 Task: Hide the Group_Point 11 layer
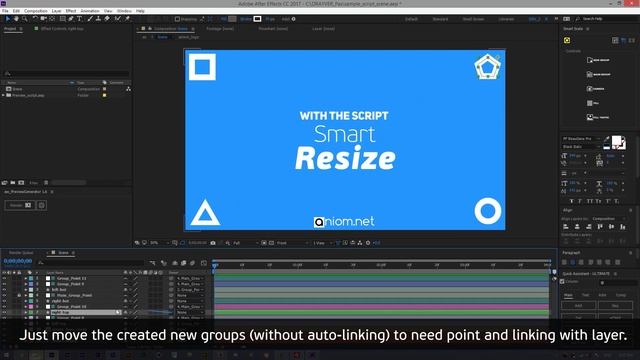[4, 278]
